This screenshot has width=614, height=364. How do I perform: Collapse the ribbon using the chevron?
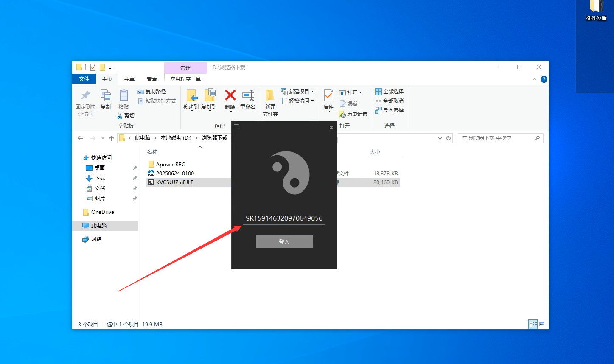tap(535, 79)
